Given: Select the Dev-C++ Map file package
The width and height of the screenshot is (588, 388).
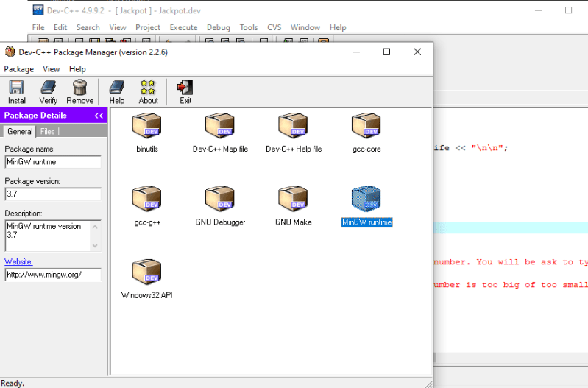Looking at the screenshot, I should (x=220, y=133).
